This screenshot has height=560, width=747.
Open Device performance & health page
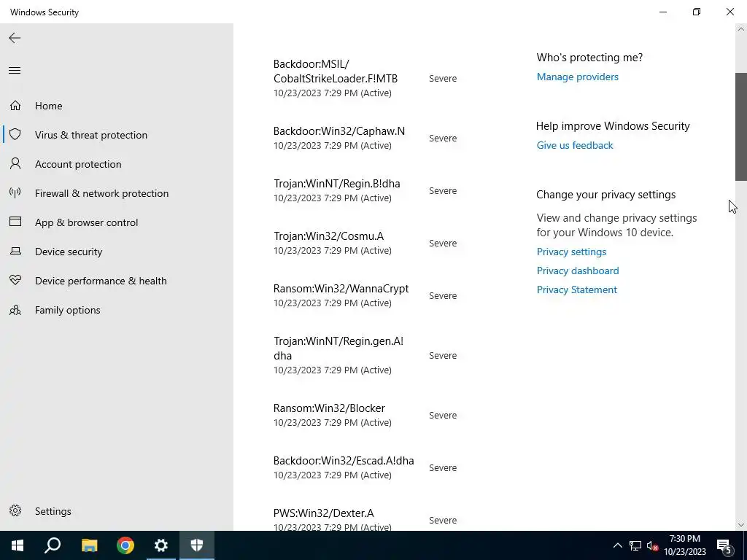coord(101,281)
